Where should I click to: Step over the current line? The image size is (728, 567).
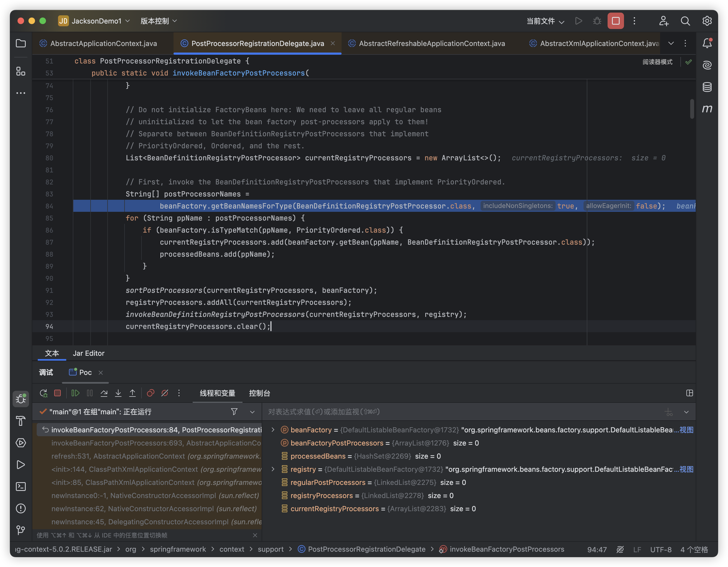point(104,393)
